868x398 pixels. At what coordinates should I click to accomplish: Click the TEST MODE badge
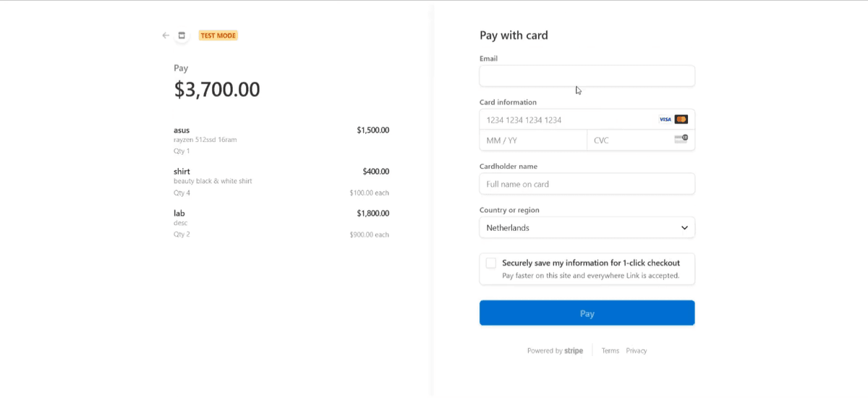tap(218, 35)
